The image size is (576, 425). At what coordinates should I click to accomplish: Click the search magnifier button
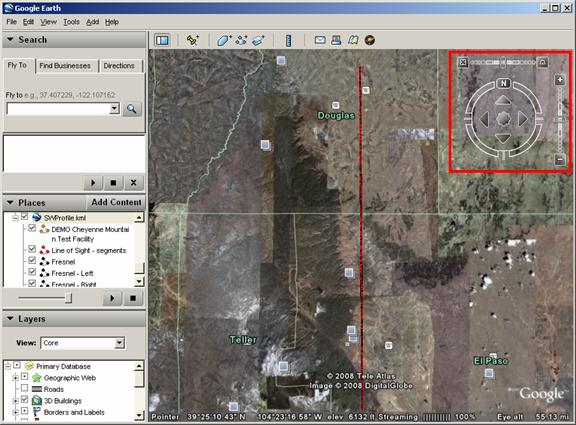tap(132, 109)
